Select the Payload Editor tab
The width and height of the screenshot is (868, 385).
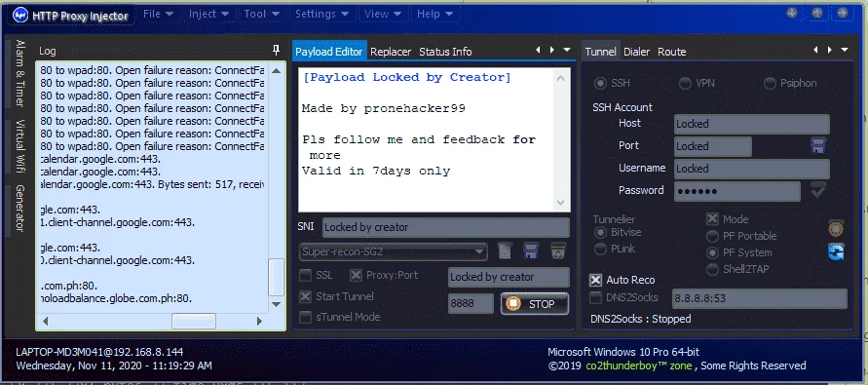point(329,52)
